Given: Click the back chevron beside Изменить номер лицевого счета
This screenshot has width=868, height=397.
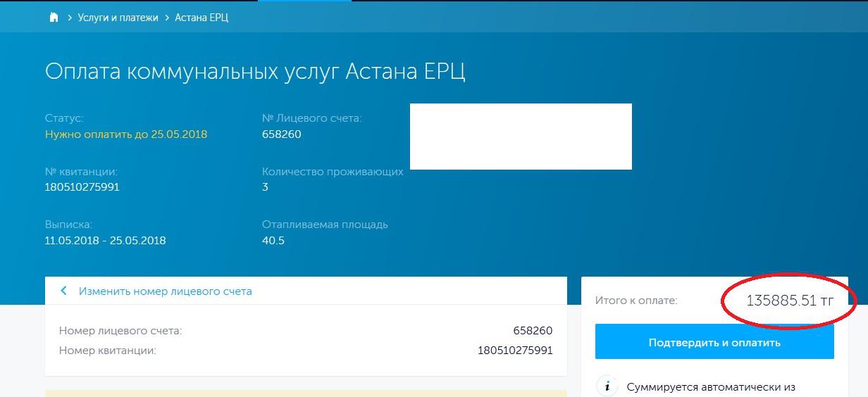Looking at the screenshot, I should (63, 291).
